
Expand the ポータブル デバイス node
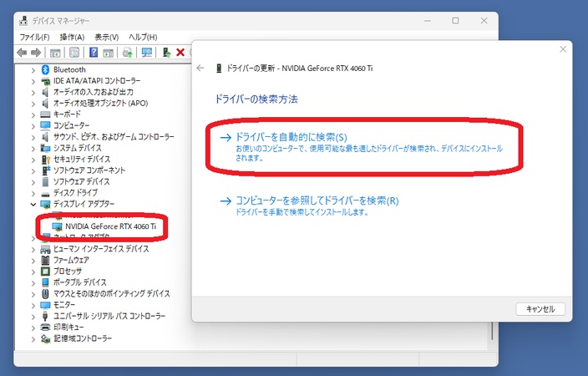coord(33,282)
